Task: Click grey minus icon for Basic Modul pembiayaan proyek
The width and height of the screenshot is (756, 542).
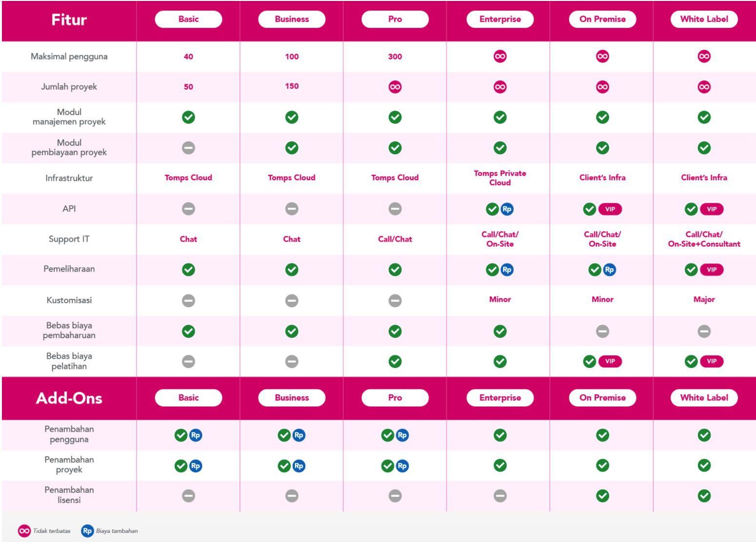Action: tap(188, 148)
